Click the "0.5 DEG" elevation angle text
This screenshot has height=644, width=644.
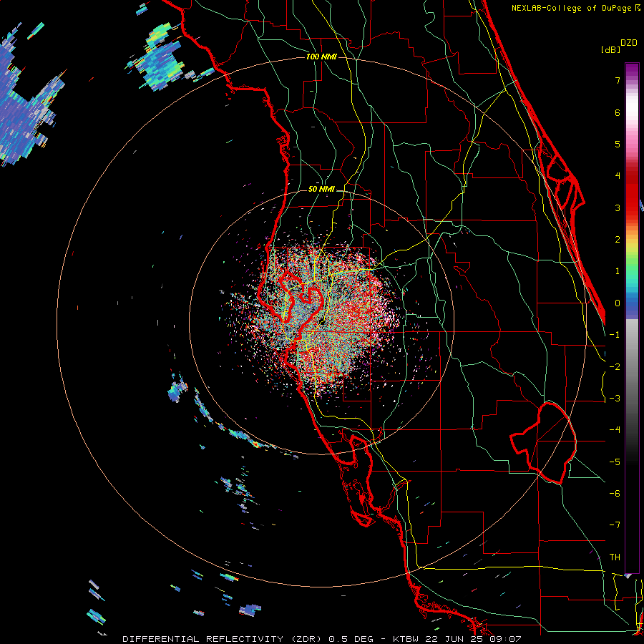tap(351, 639)
